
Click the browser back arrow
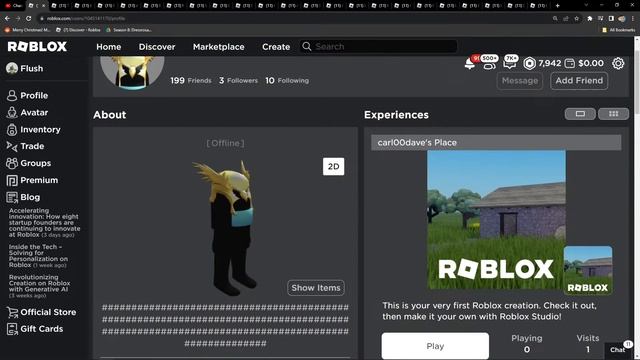7,18
